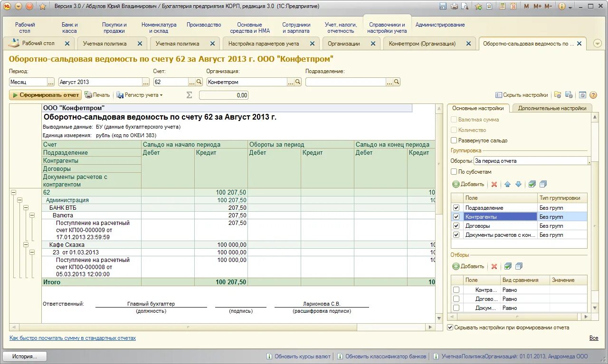Toggle Скрывать настройки при формировании отчета

point(450,327)
